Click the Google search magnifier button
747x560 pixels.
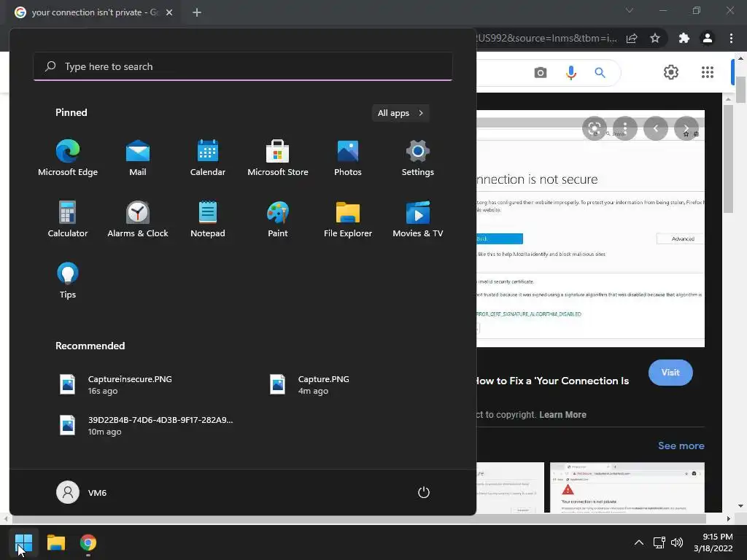(x=600, y=72)
